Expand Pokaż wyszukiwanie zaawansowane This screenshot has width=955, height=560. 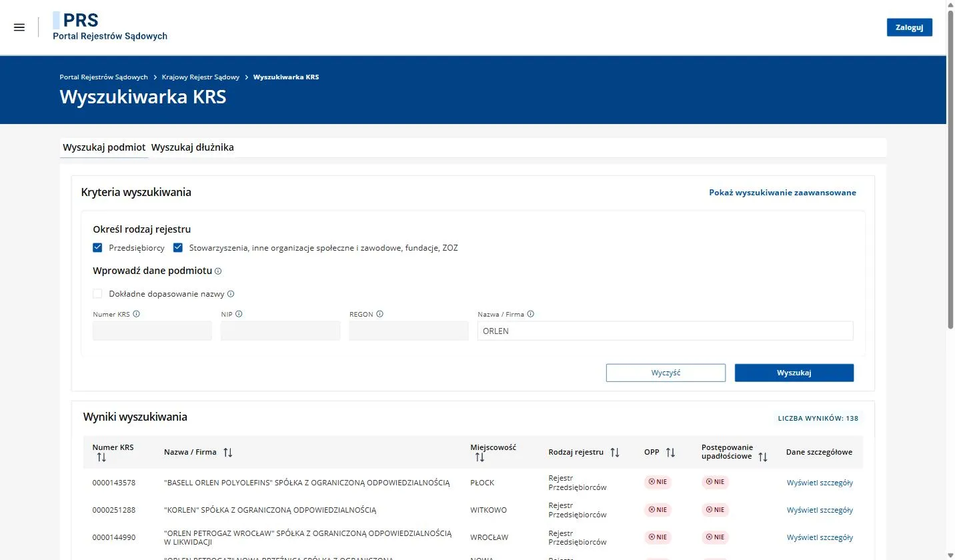pos(782,193)
